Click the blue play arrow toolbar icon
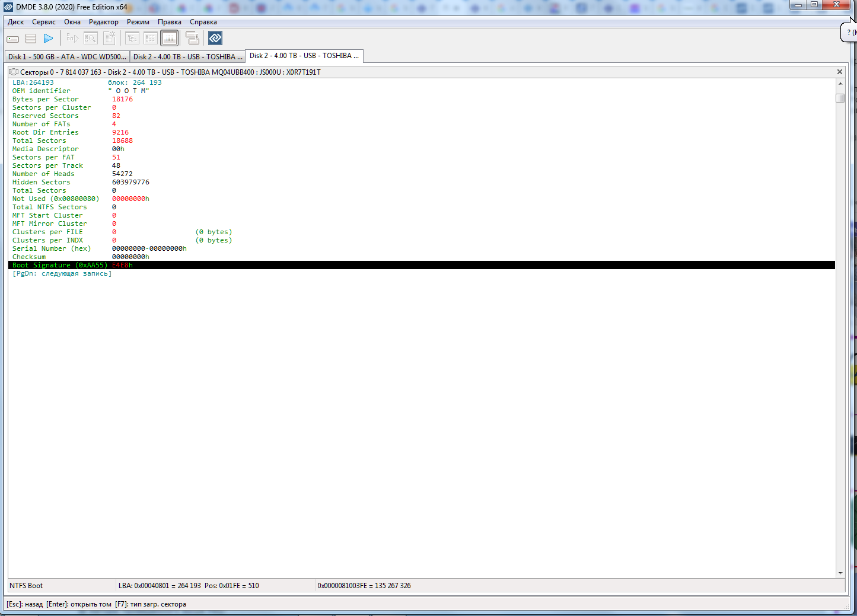 49,39
